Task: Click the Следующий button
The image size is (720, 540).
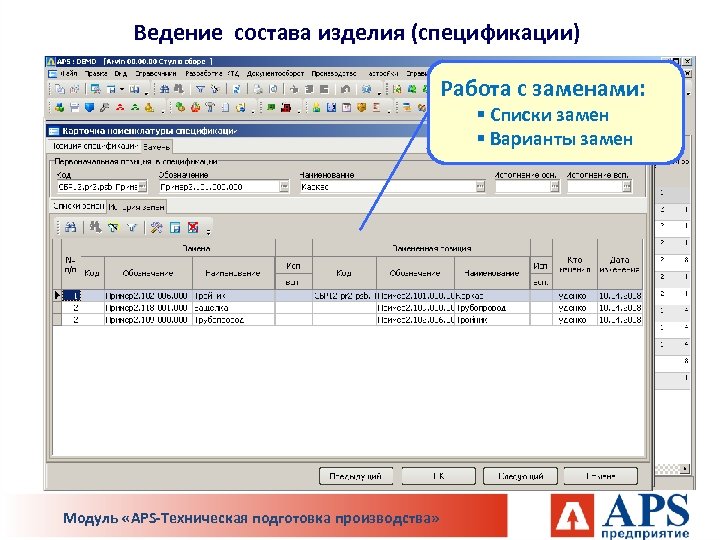Action: pos(520,476)
